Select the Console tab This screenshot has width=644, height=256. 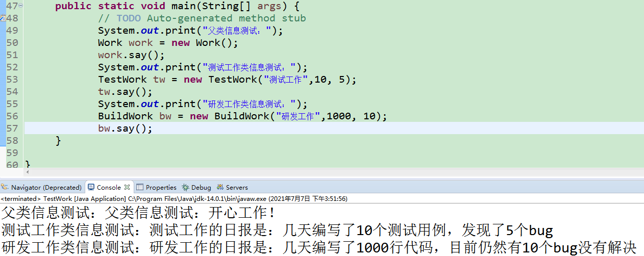(x=109, y=187)
